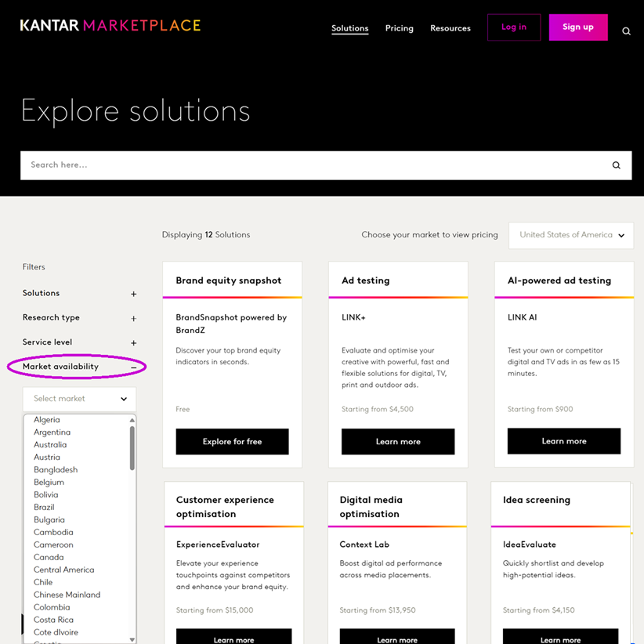This screenshot has height=644, width=644.
Task: Open the Select market dropdown
Action: (80, 399)
